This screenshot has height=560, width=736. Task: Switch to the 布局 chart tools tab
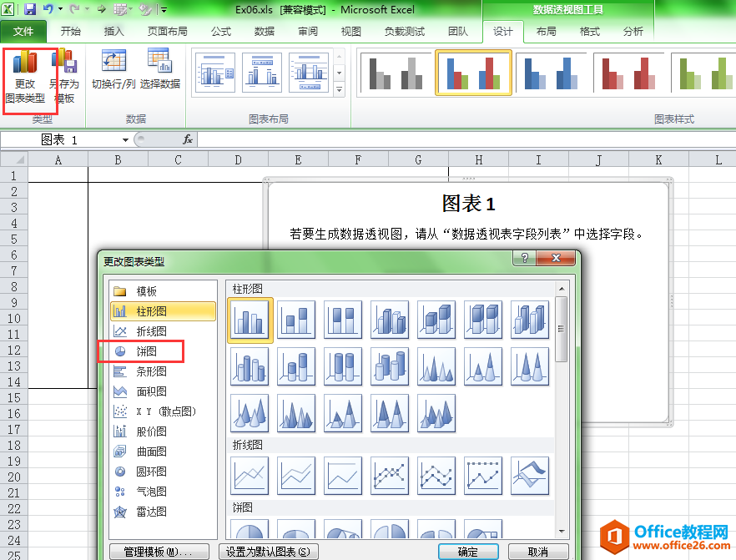(x=547, y=32)
